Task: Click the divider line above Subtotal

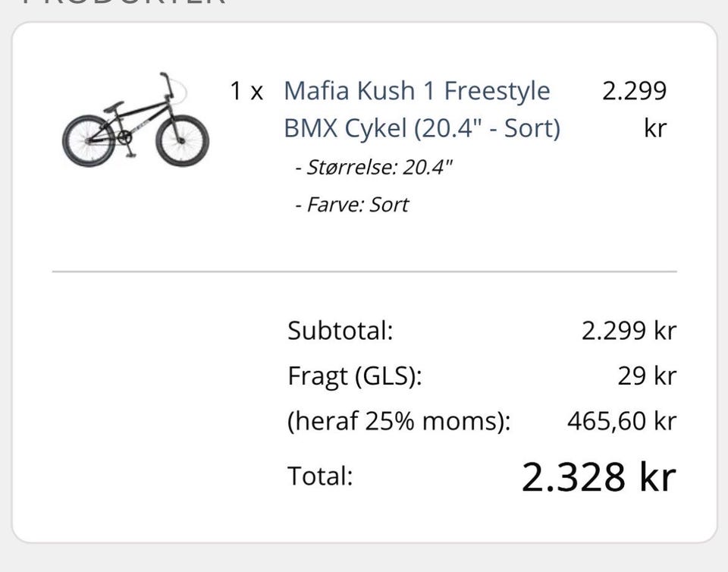Action: click(x=364, y=271)
